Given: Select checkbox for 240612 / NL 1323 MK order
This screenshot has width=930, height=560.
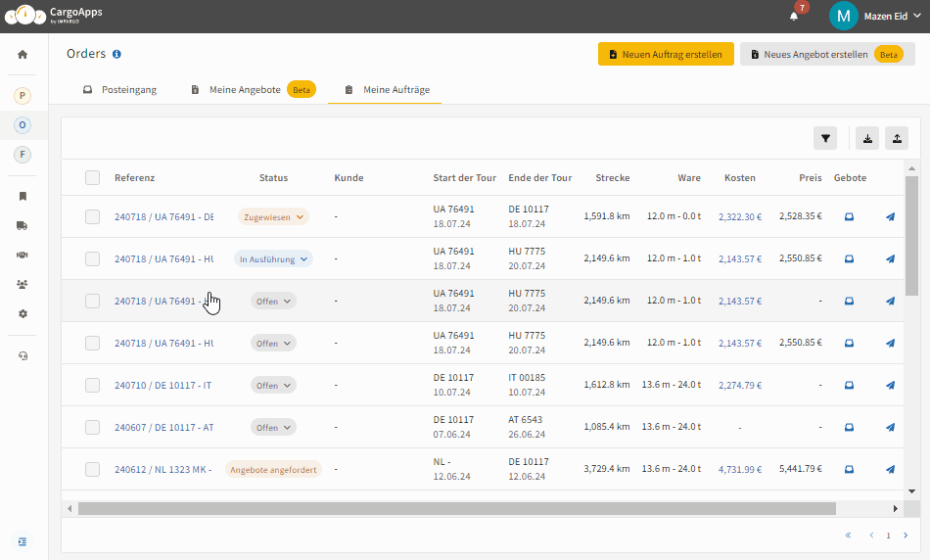Looking at the screenshot, I should click(x=93, y=470).
